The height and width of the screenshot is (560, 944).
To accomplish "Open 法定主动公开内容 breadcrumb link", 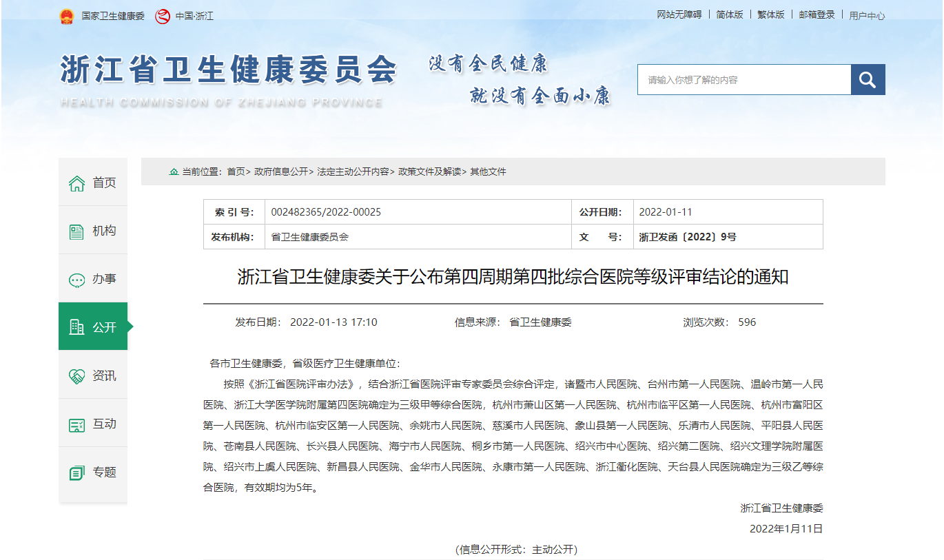I will click(x=353, y=172).
